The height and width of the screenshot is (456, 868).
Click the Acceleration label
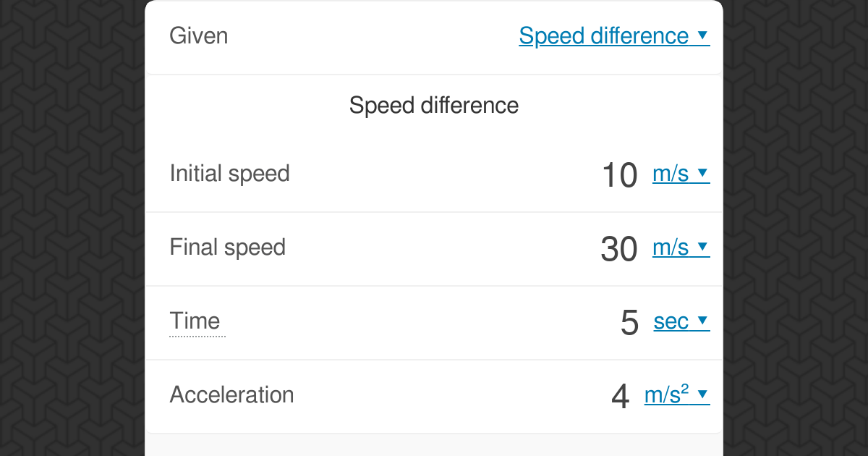coord(231,394)
